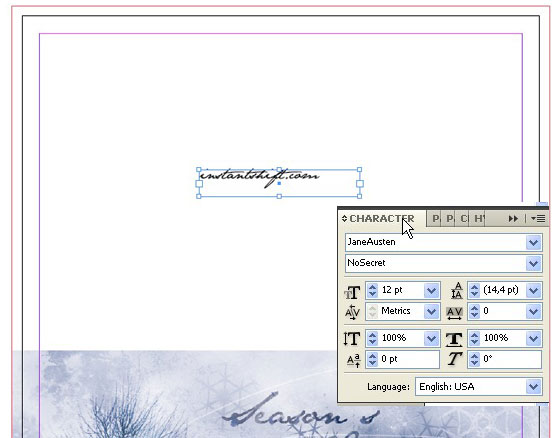Switch to the H collapsed panel tab
560x438 pixels.
pos(479,218)
